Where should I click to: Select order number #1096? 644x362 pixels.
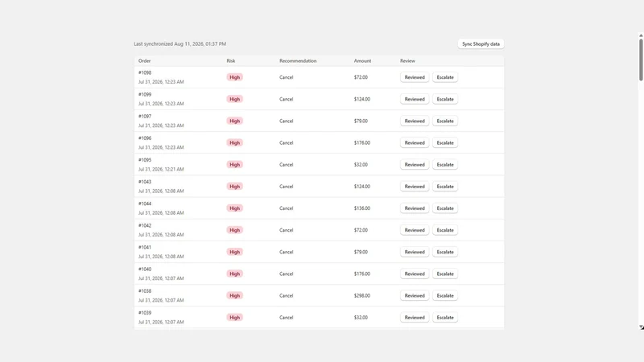point(145,138)
